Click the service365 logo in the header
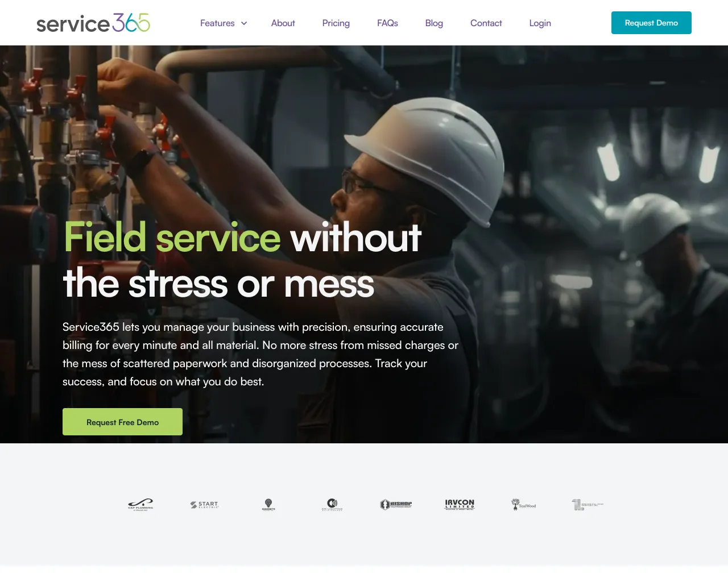 [93, 23]
